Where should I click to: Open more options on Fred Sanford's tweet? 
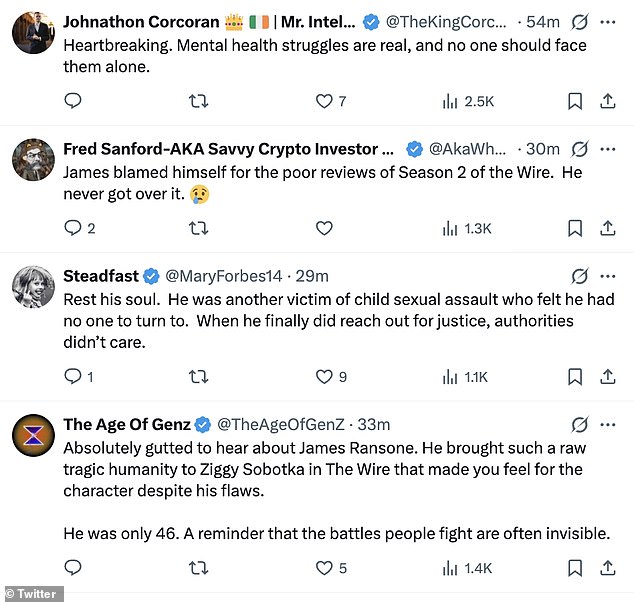[x=608, y=149]
